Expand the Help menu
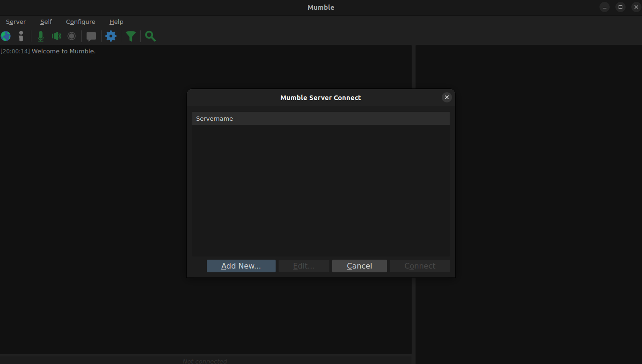Image resolution: width=642 pixels, height=364 pixels. click(x=116, y=22)
